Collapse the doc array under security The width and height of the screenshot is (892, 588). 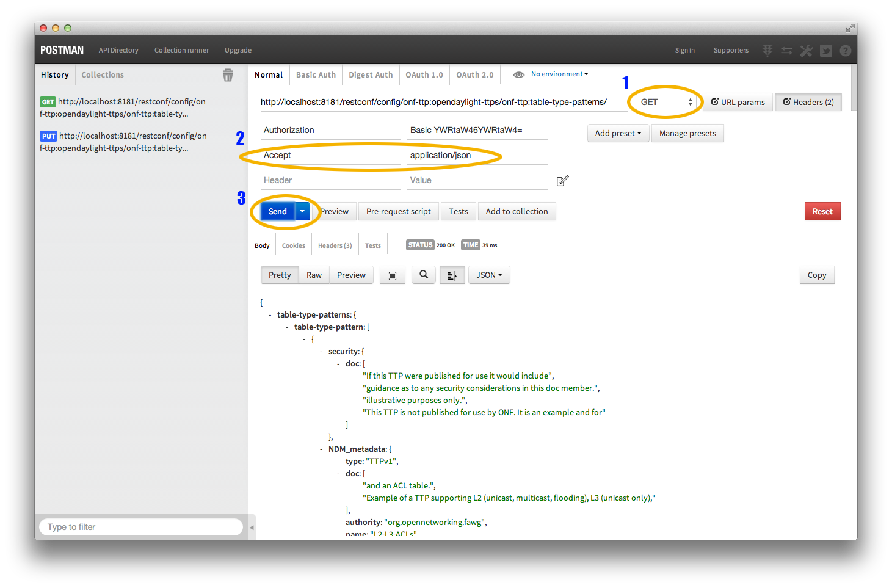[338, 364]
